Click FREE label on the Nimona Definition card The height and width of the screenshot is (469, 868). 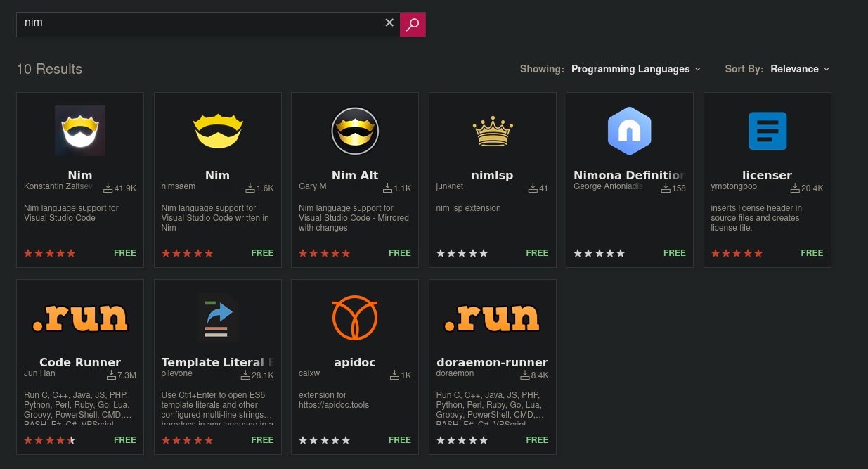[675, 253]
